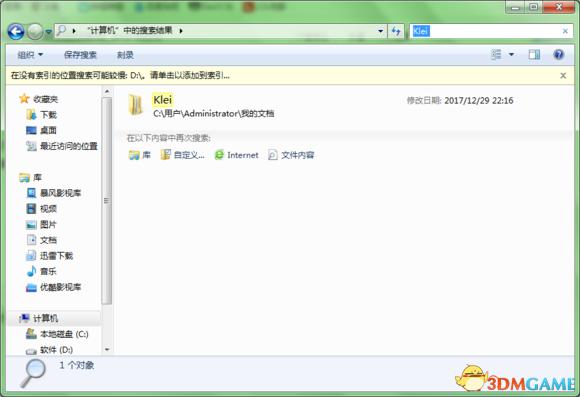Open the Klei folder search result
The width and height of the screenshot is (580, 397).
tap(162, 100)
